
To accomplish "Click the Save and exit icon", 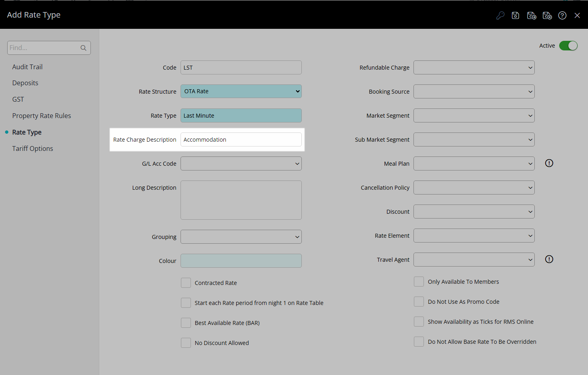I will click(x=547, y=16).
